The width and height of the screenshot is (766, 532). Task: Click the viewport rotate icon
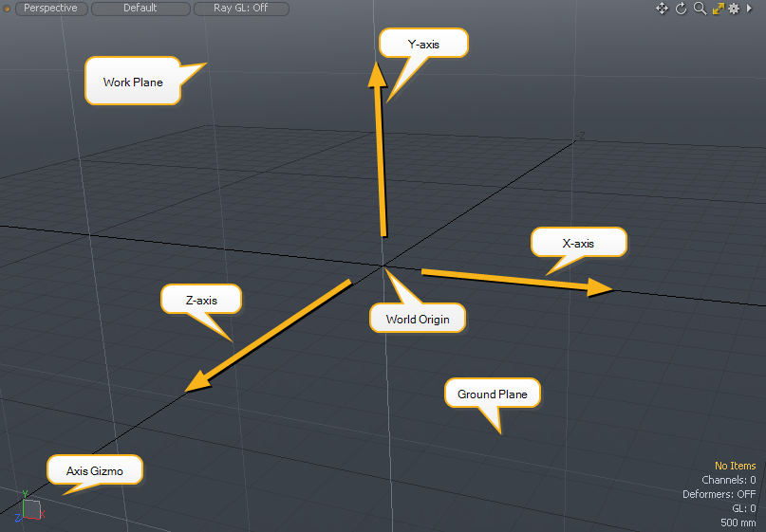681,9
